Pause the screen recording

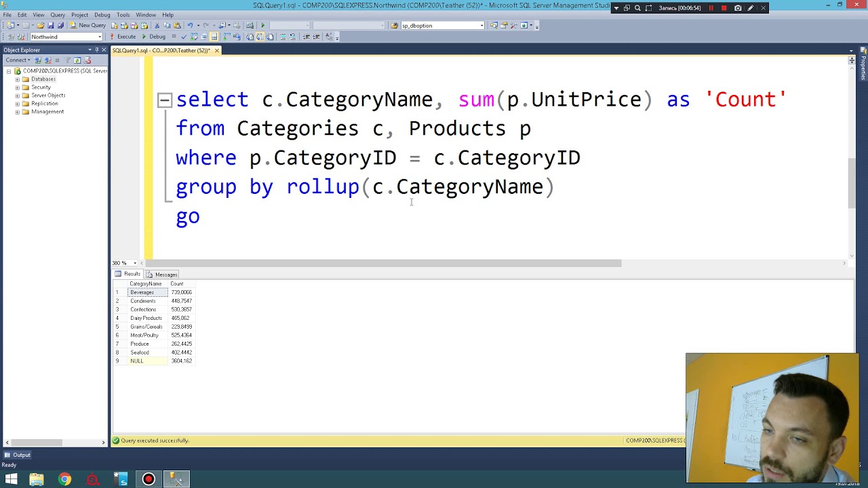point(711,8)
